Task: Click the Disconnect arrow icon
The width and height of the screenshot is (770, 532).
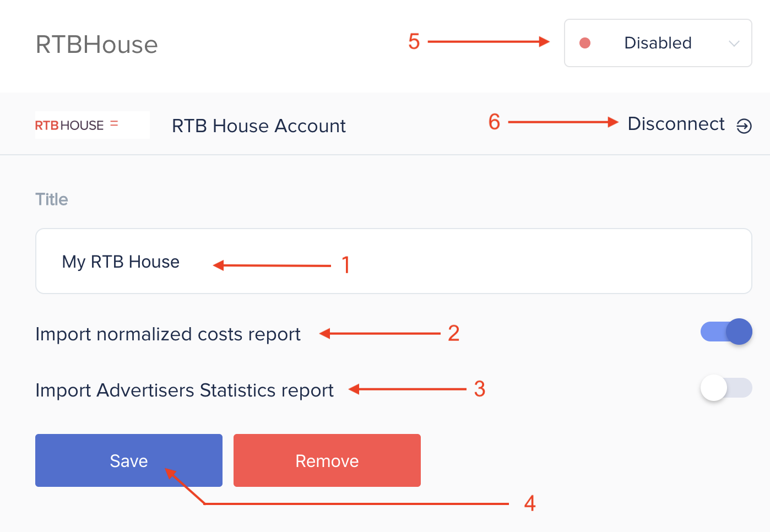Action: [744, 126]
